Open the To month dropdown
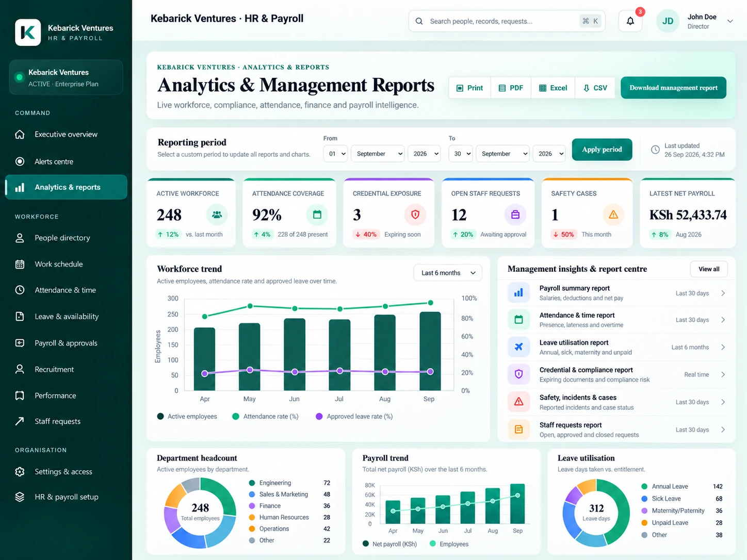The image size is (747, 560). point(502,154)
